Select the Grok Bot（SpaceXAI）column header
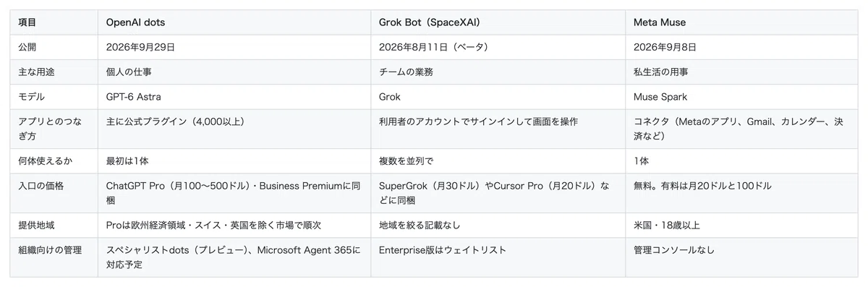 (498, 22)
